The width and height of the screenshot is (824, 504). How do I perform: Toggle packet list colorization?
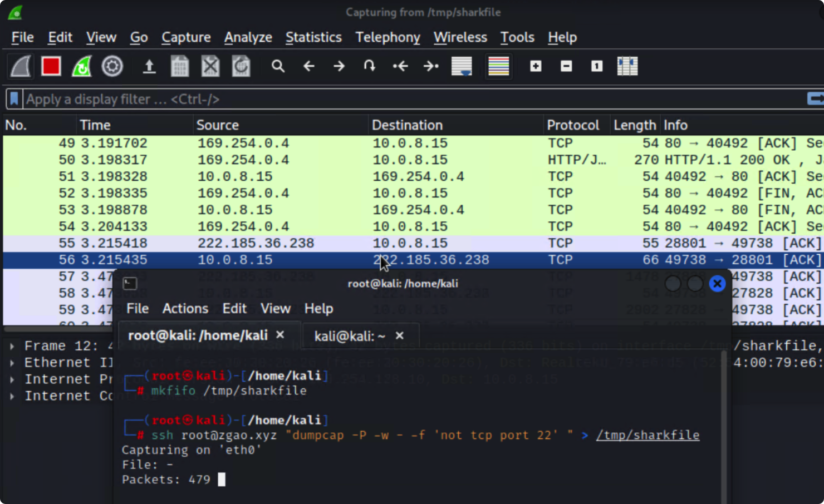(x=498, y=66)
